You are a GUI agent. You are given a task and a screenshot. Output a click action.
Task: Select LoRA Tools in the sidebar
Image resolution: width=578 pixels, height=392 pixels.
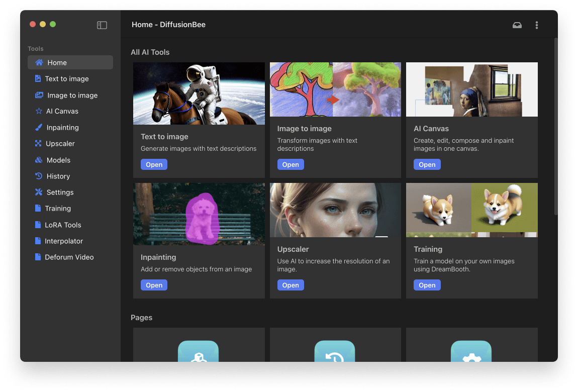pos(70,225)
